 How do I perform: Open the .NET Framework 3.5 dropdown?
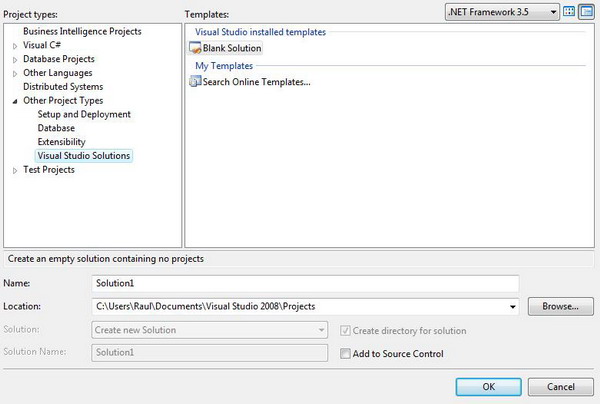[502, 12]
